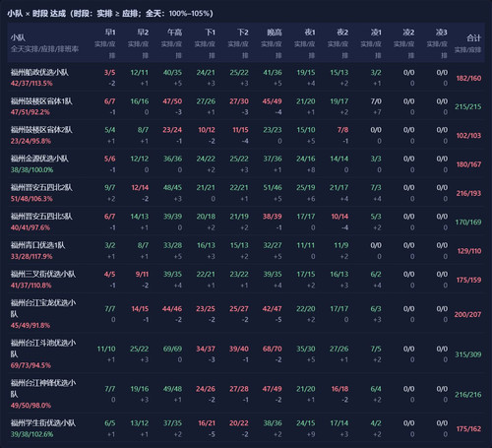Screen dimensions: 492x448
Task: Click the total value 175/162
Action: 468,429
